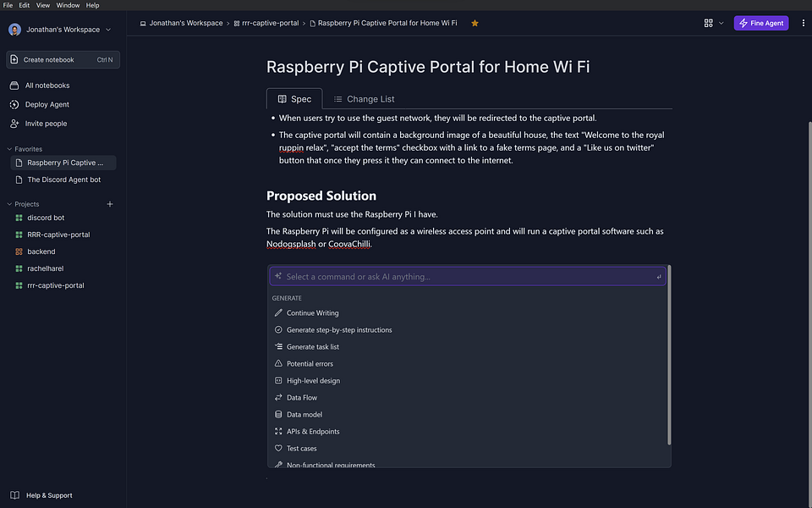Screen dimensions: 812x508
Task: Click the Deploy Agent icon
Action: (14, 105)
